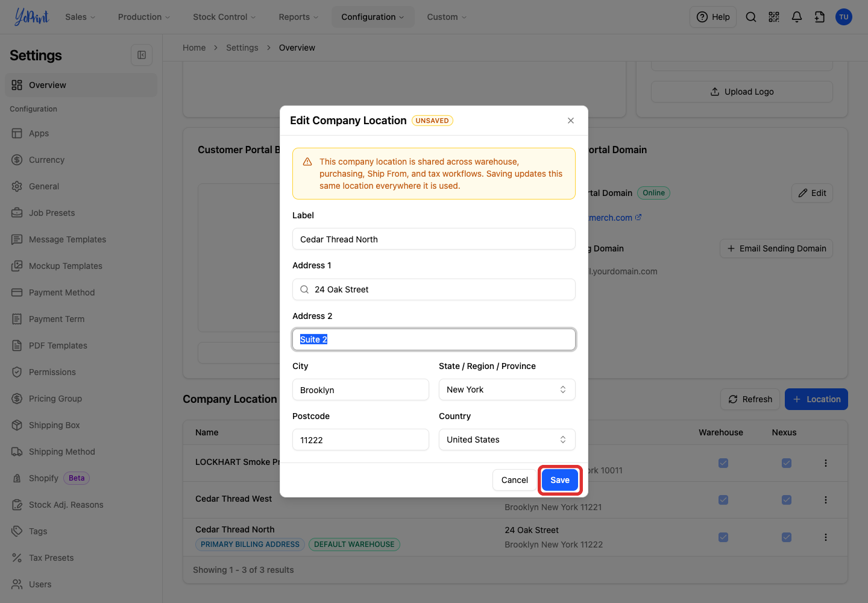Close the Edit Company Location dialog
This screenshot has height=603, width=868.
571,121
